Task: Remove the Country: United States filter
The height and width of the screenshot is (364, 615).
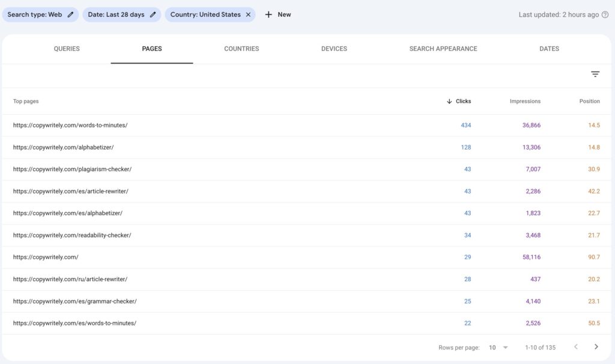Action: 248,14
